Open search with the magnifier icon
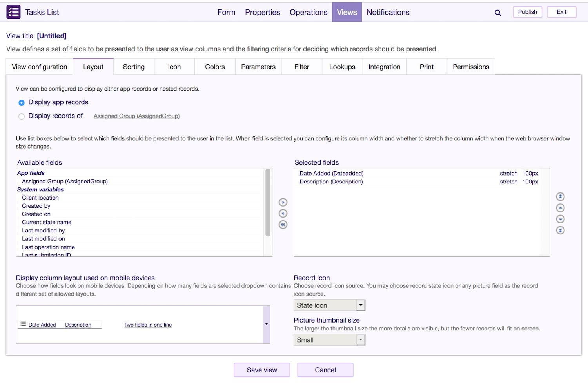Viewport: 588px width, 383px height. [x=498, y=13]
